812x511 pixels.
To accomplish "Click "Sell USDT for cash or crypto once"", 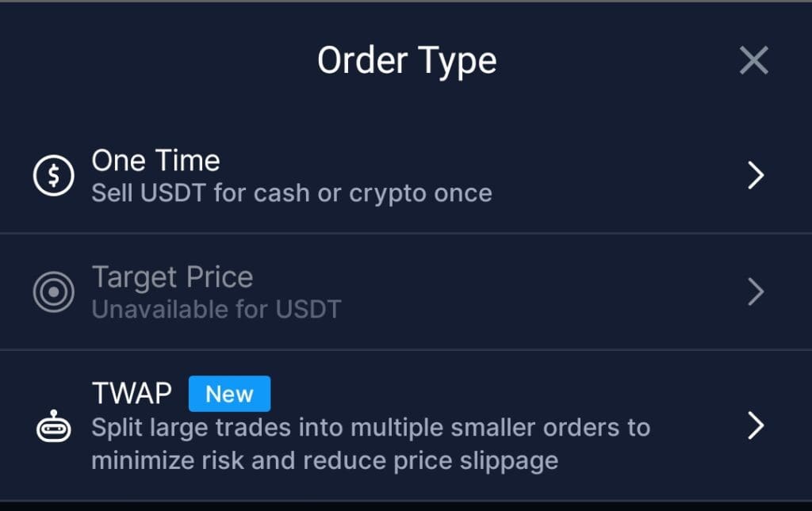I will point(291,193).
